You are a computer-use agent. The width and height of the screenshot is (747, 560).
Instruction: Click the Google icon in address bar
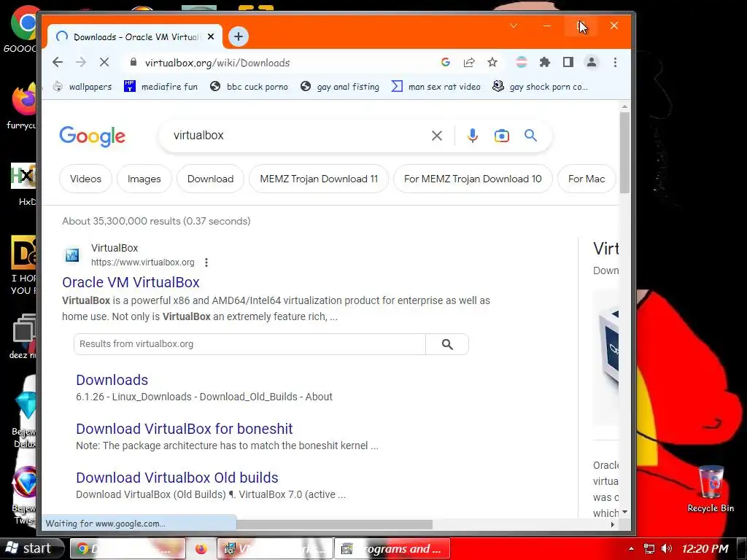point(446,63)
